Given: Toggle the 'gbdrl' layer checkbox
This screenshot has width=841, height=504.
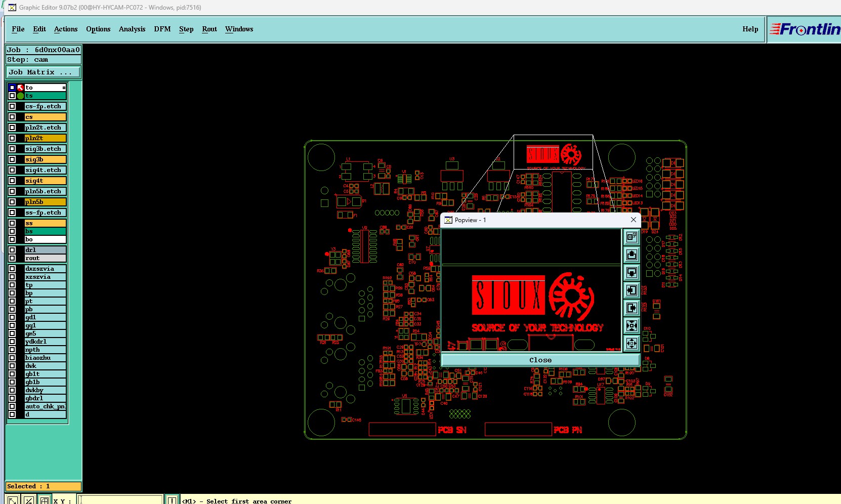Looking at the screenshot, I should [x=12, y=398].
